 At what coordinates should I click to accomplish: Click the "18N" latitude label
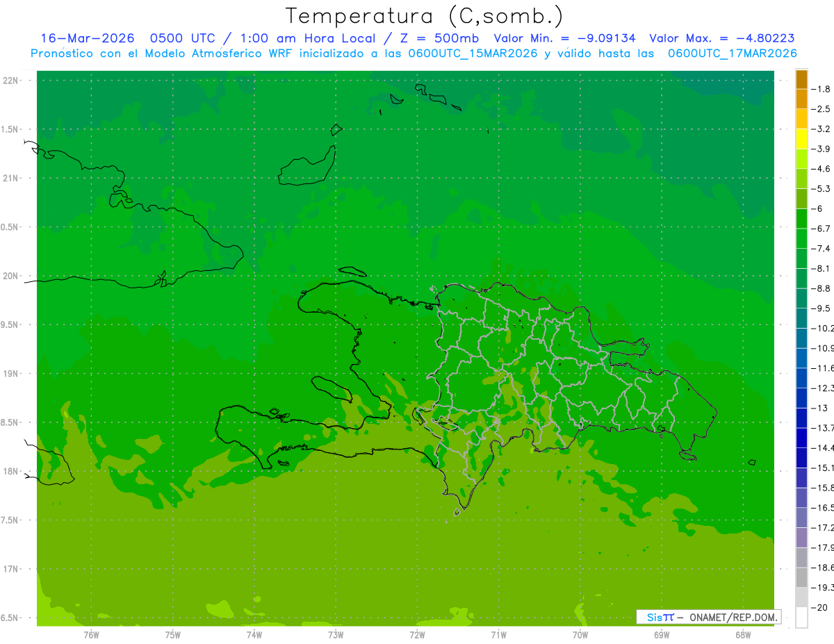(x=11, y=471)
